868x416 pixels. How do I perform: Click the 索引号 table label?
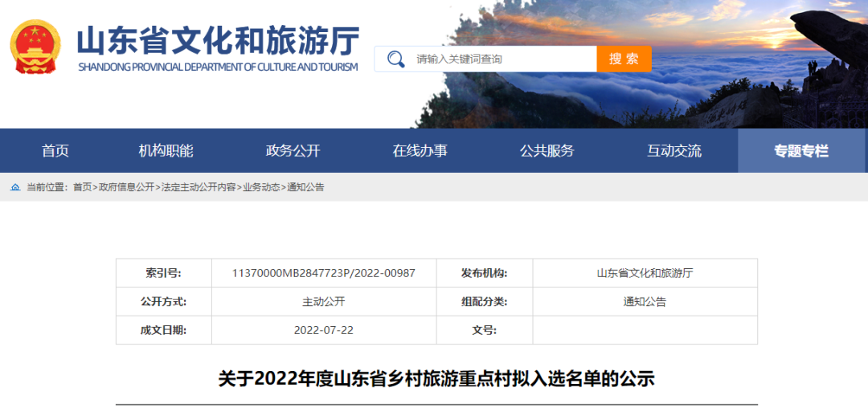tap(163, 273)
